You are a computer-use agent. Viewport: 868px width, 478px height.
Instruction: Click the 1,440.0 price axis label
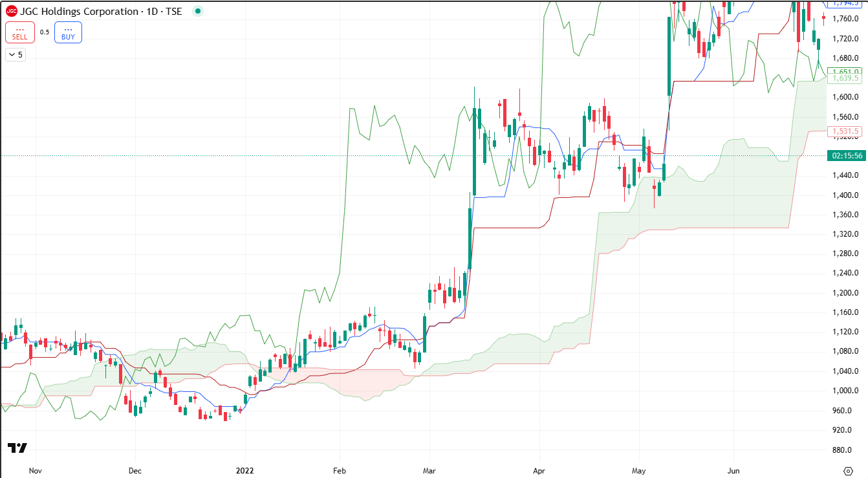(x=845, y=175)
